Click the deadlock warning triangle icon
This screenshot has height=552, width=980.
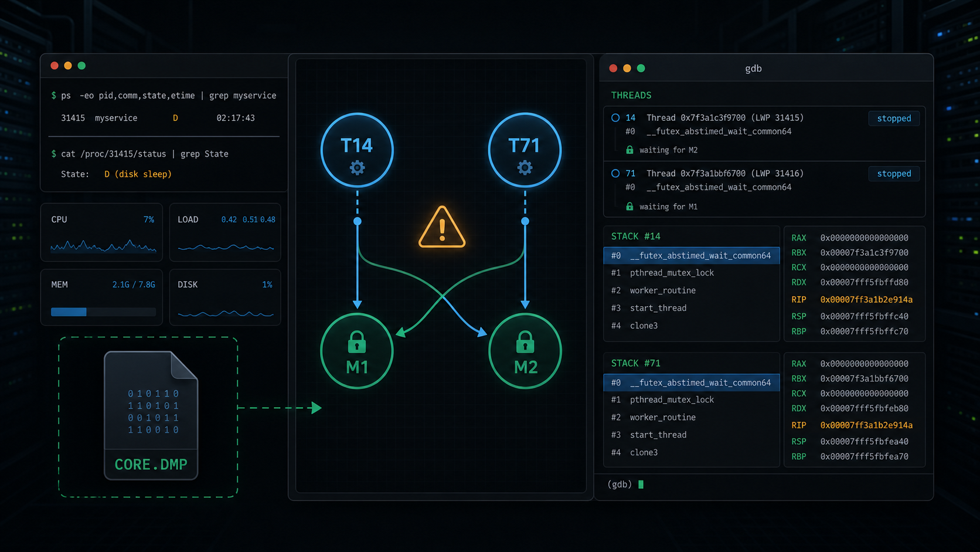click(x=442, y=227)
